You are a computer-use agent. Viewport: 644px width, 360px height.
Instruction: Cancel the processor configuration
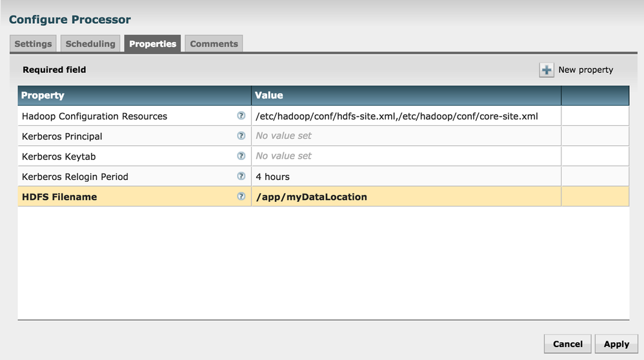pos(568,344)
